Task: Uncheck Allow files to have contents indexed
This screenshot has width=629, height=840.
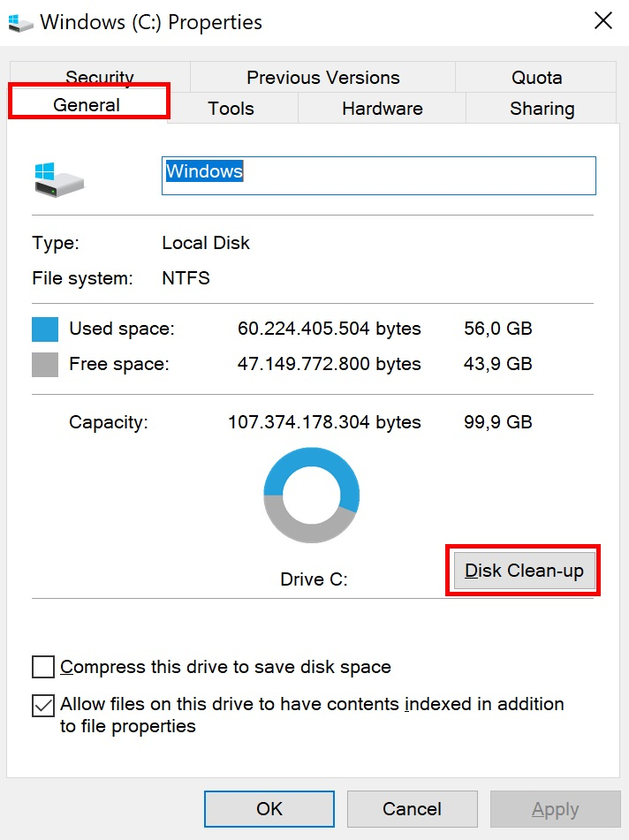Action: [42, 705]
